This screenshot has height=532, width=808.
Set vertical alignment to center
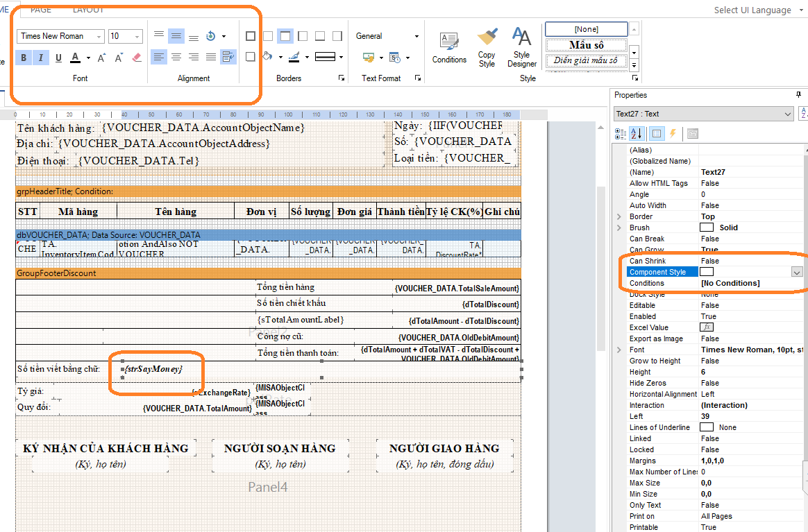pos(176,35)
